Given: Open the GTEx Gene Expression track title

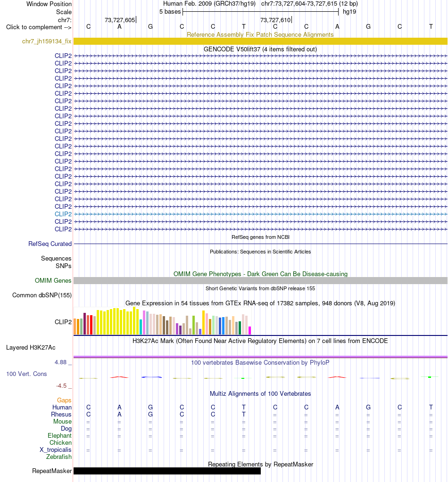Looking at the screenshot, I should point(260,303).
